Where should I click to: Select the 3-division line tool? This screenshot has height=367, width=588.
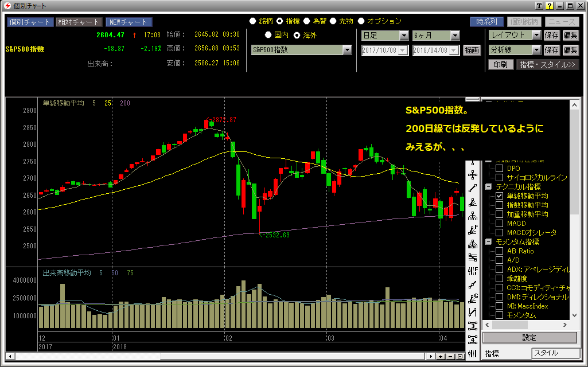click(x=473, y=326)
